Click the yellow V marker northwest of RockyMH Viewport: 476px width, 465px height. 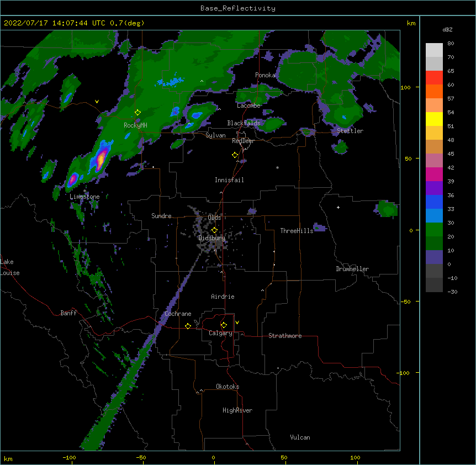(97, 102)
